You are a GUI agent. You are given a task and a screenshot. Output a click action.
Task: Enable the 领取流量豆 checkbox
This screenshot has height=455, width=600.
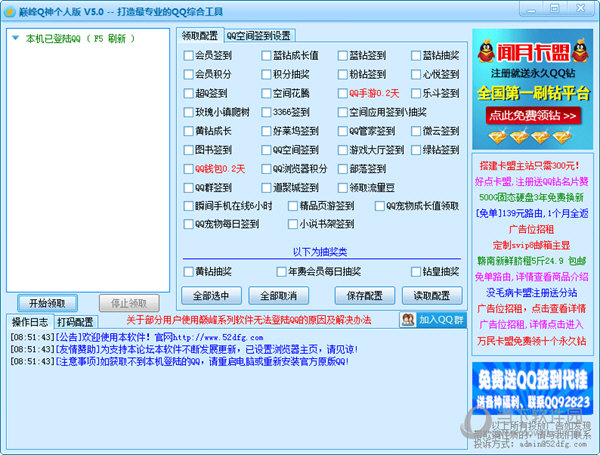pos(342,188)
